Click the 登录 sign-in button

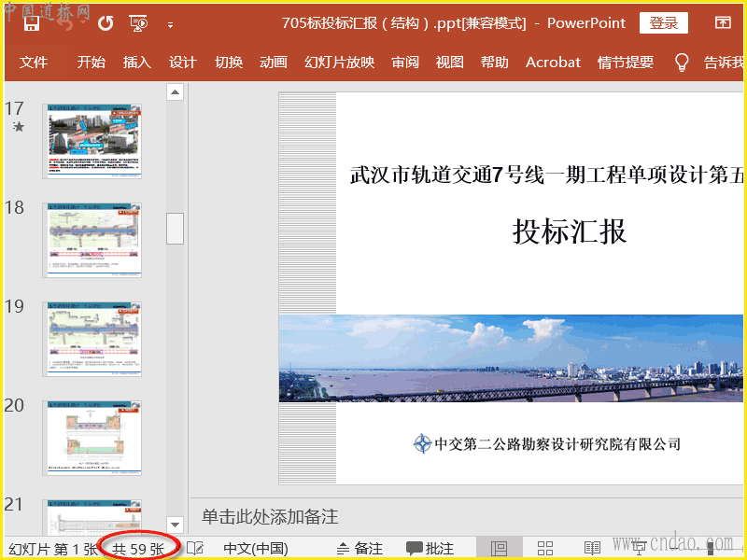[x=664, y=23]
